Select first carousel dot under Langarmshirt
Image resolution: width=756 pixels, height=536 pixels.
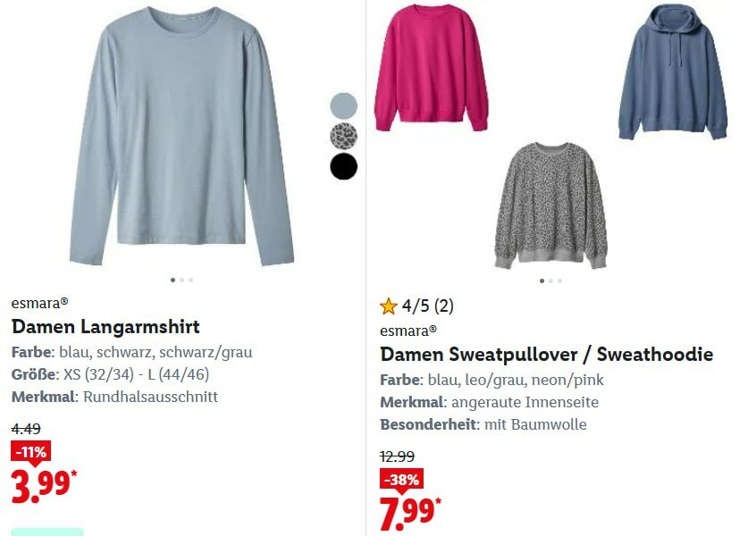[x=173, y=280]
